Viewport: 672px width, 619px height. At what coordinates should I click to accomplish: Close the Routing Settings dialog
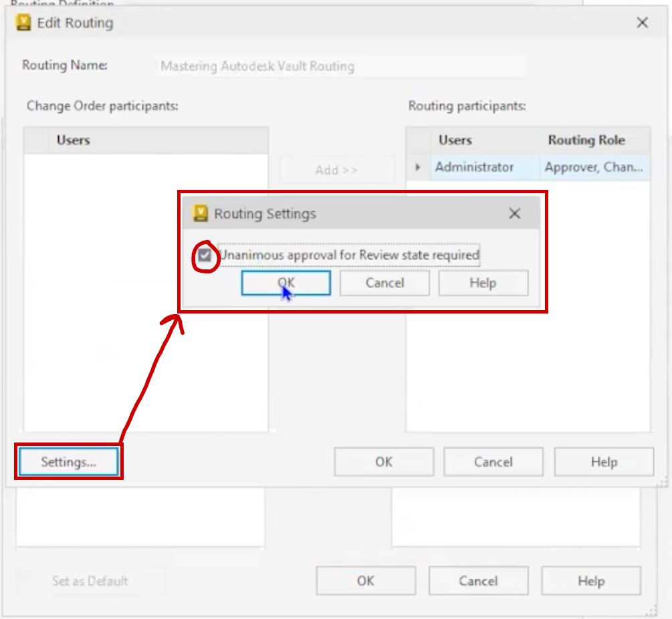[514, 213]
